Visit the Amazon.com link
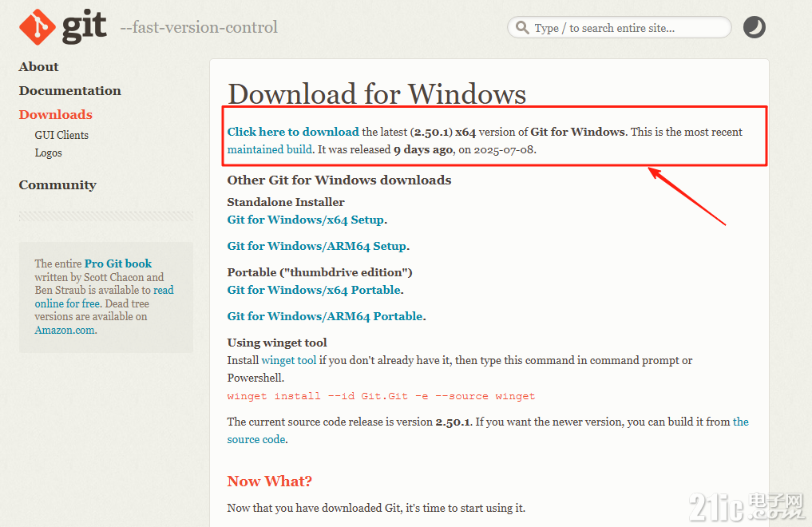Image resolution: width=812 pixels, height=527 pixels. (x=65, y=330)
